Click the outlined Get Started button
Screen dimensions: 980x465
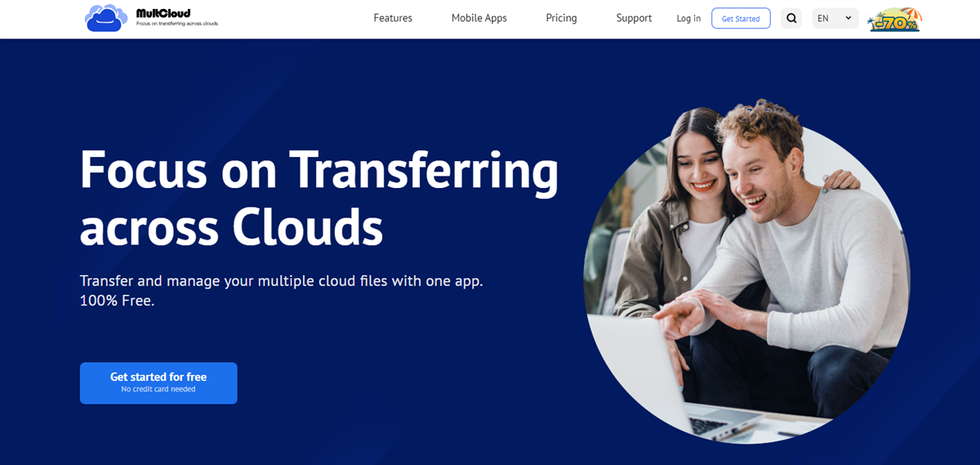741,18
